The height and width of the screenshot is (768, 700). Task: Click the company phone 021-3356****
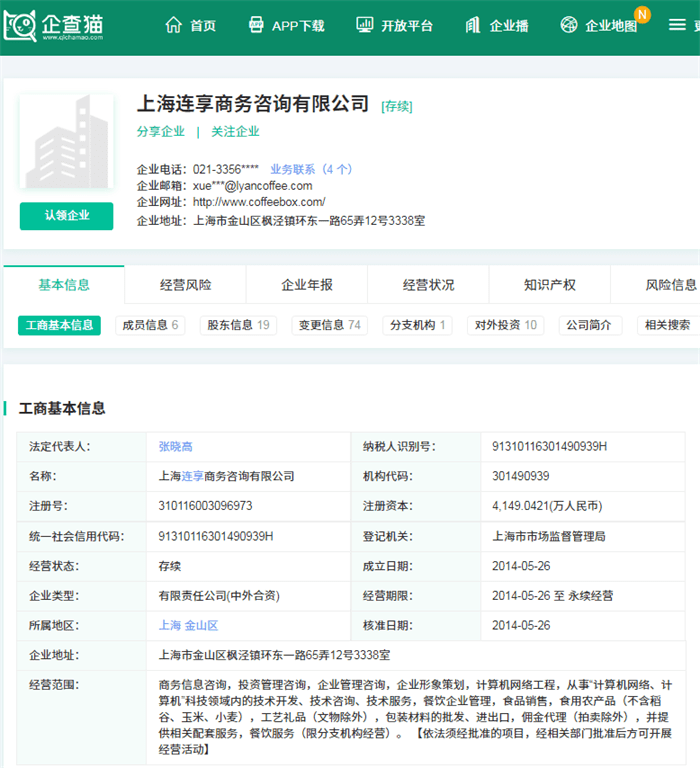225,169
